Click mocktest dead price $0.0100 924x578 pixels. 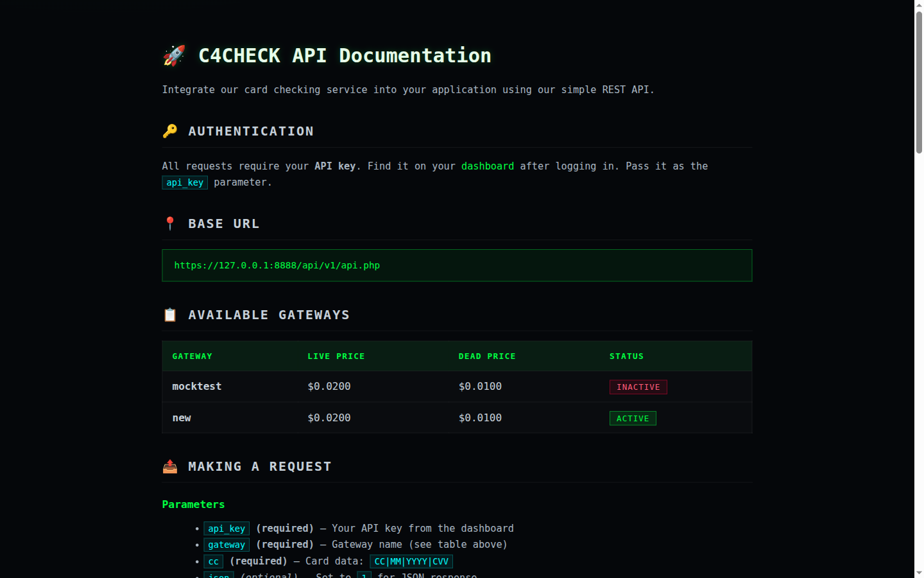[x=480, y=386]
